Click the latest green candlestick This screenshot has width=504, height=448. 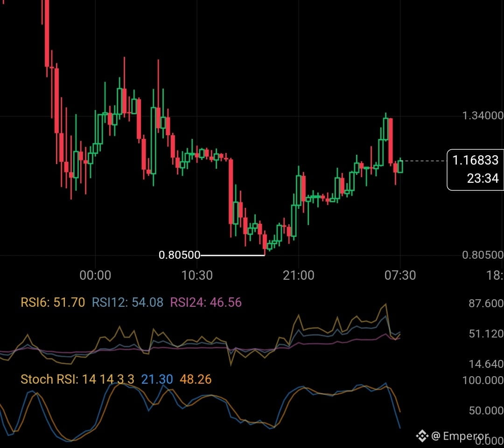click(400, 166)
